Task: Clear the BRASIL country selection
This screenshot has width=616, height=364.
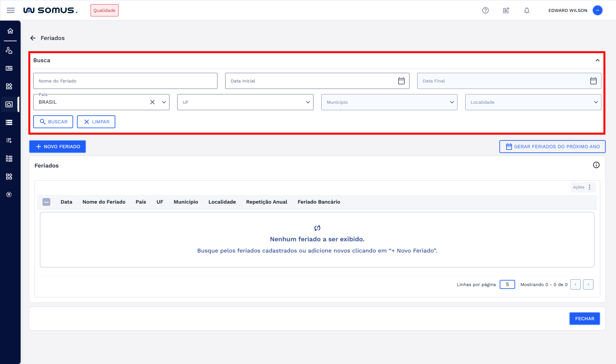Action: tap(152, 102)
